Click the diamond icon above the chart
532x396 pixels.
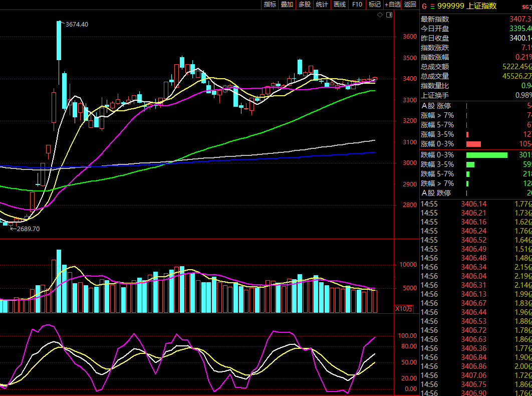[x=380, y=15]
